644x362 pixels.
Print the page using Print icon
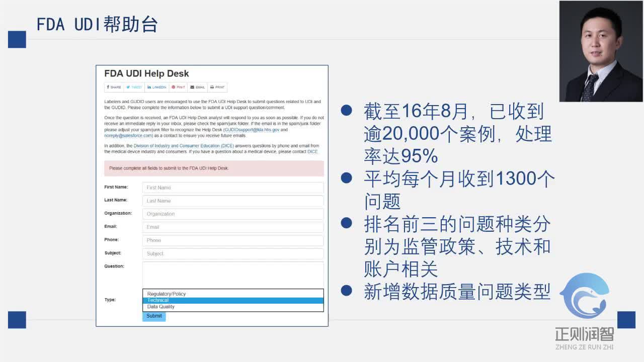point(217,87)
